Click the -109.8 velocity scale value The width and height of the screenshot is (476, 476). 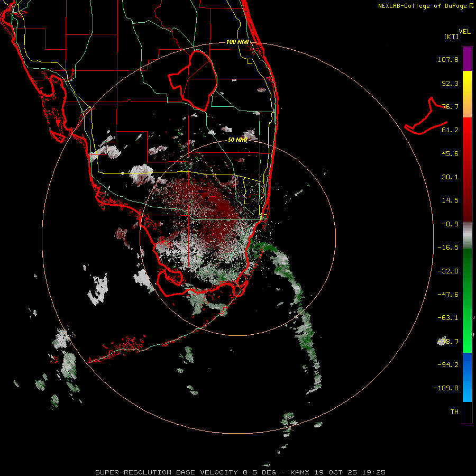(446, 388)
